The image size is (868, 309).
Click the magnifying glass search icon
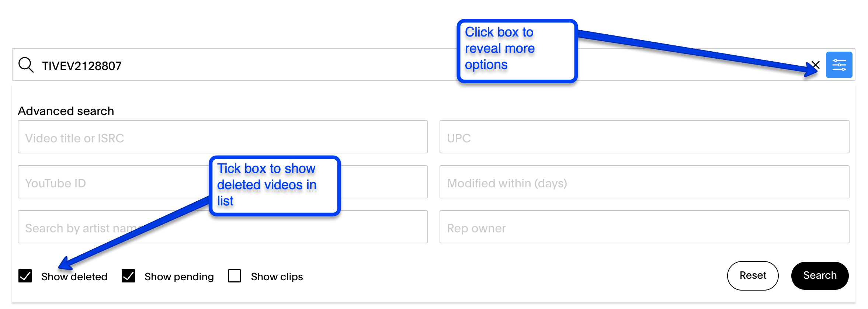26,65
